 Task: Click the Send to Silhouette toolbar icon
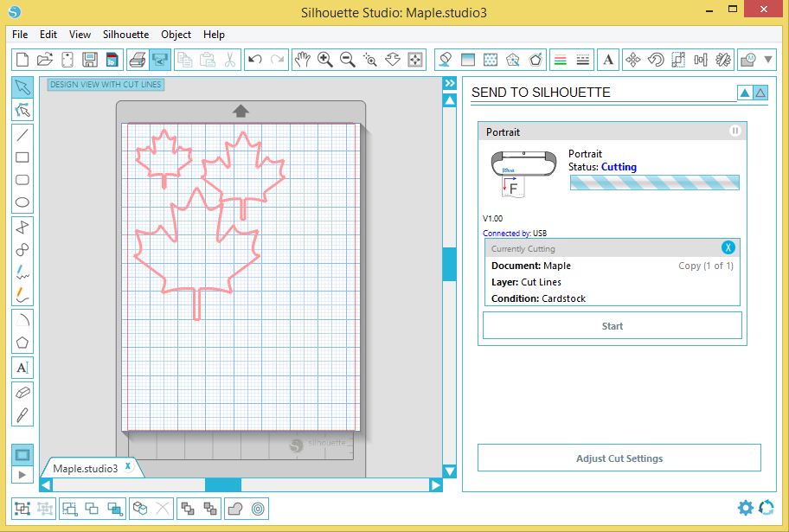click(160, 60)
